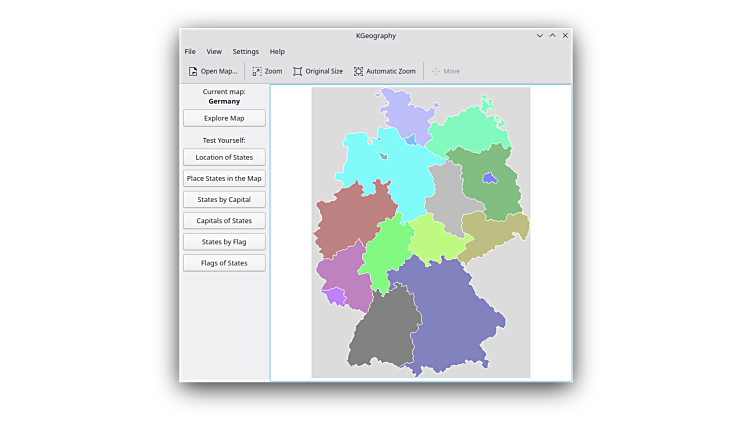
Task: Click the Move tool icon
Action: pyautogui.click(x=436, y=72)
